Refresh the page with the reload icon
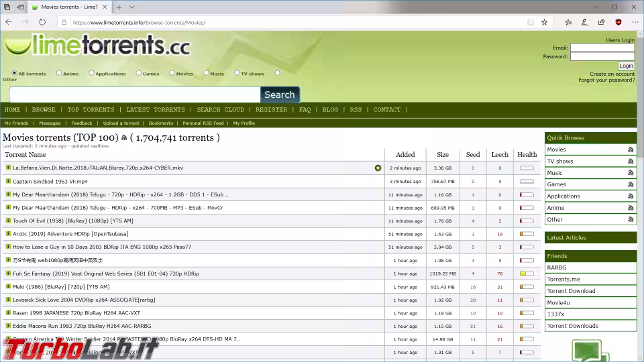This screenshot has height=362, width=644. (42, 22)
